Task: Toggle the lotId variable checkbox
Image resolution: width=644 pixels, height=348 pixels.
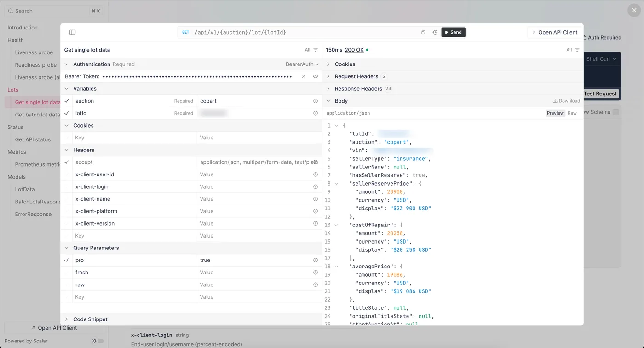Action: pyautogui.click(x=67, y=113)
